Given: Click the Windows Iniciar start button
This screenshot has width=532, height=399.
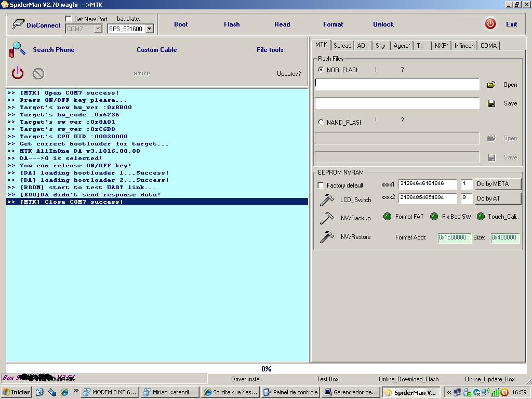Looking at the screenshot, I should click(x=16, y=392).
